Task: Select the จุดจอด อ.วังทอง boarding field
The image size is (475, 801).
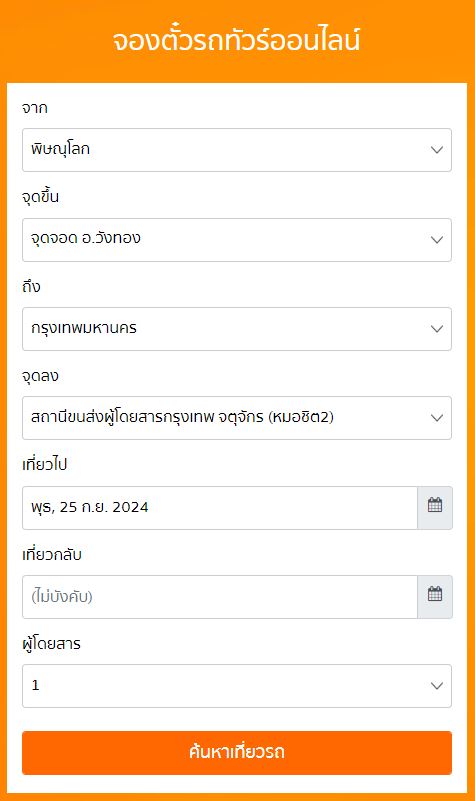Action: [237, 240]
